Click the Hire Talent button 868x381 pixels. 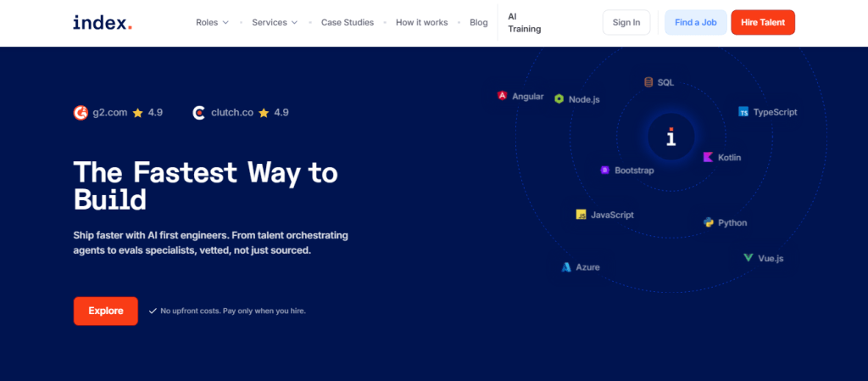pos(763,23)
